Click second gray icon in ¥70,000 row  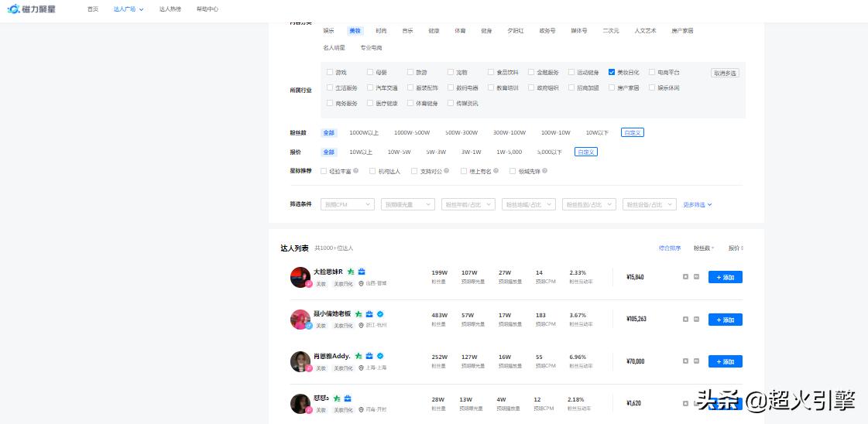pos(696,361)
